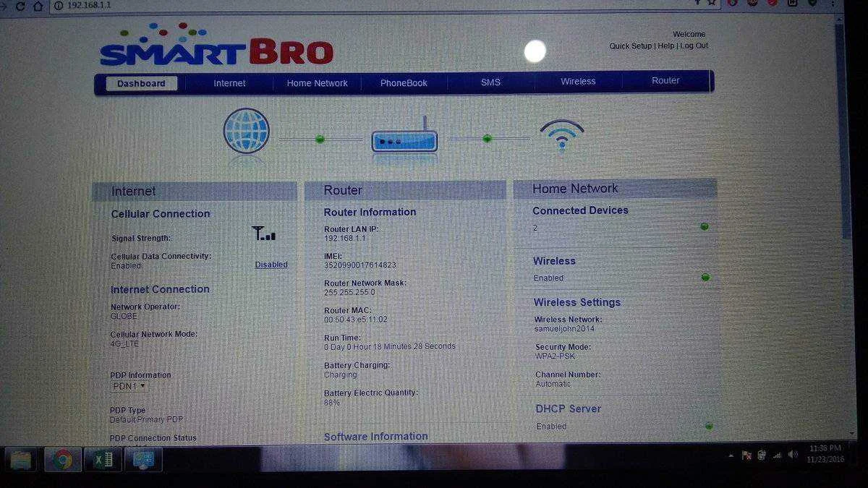Screen dimensions: 868x488
Task: Open the fourth taskbar app with monitor icon
Action: click(143, 459)
